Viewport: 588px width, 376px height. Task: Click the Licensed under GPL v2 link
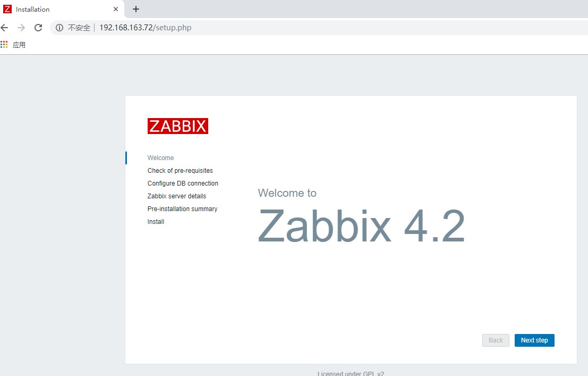[351, 373]
